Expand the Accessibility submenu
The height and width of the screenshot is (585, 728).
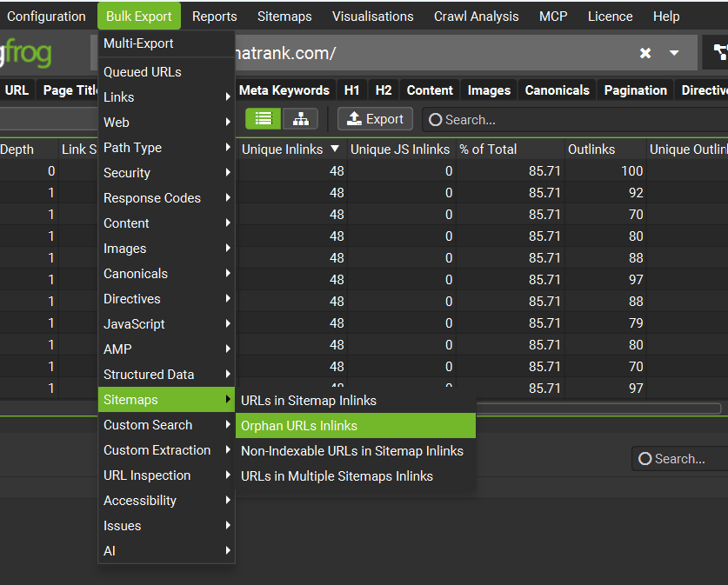[x=166, y=500]
